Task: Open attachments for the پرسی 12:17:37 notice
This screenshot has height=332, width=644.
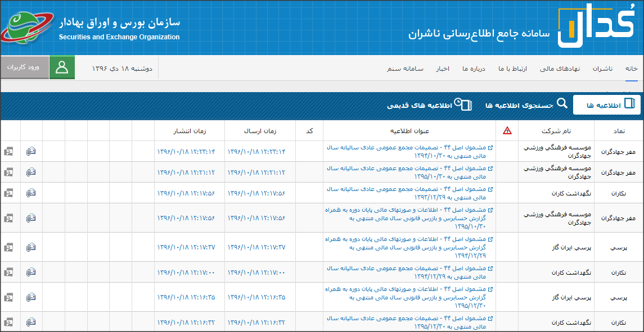Action: tap(31, 247)
